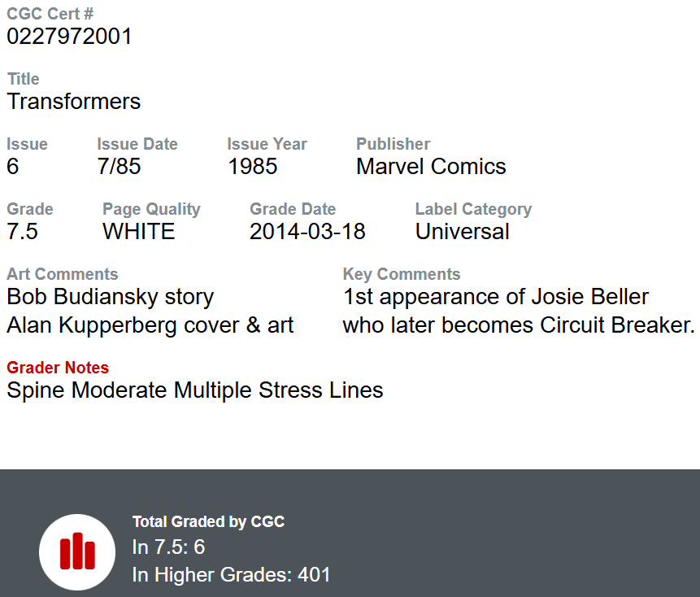Click the In Higher Grades: 401 count
700x597 pixels.
pos(232,575)
